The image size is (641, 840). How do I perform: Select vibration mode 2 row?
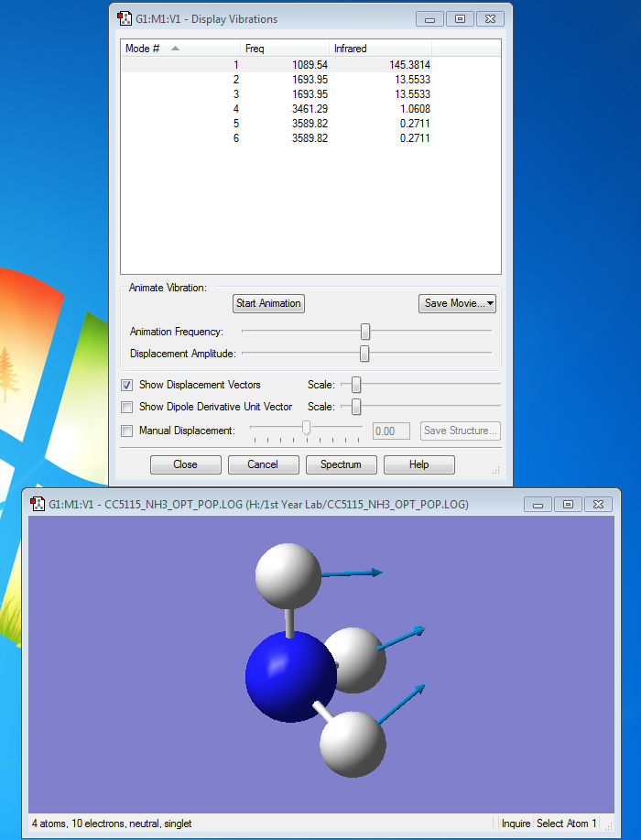[x=277, y=80]
